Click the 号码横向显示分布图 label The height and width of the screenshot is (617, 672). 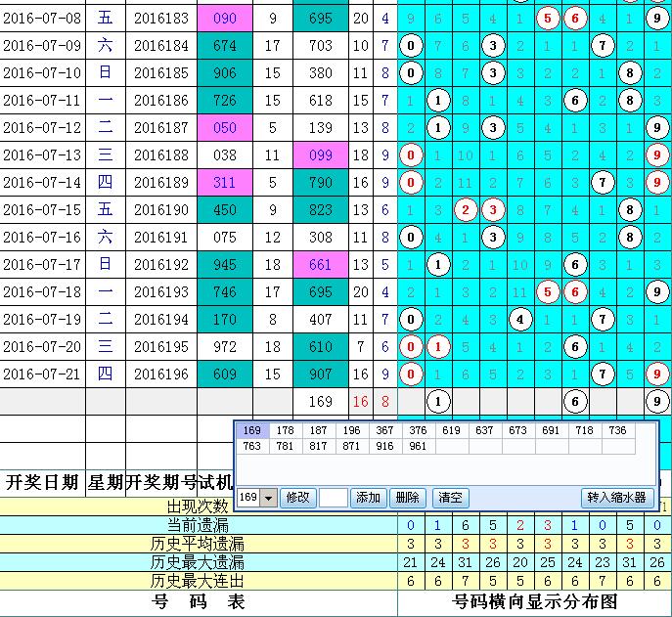tap(536, 600)
